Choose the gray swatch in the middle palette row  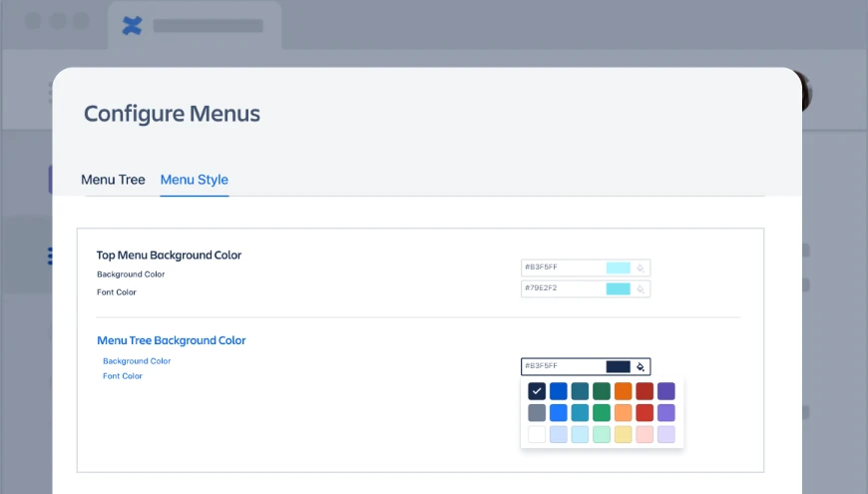pyautogui.click(x=537, y=412)
